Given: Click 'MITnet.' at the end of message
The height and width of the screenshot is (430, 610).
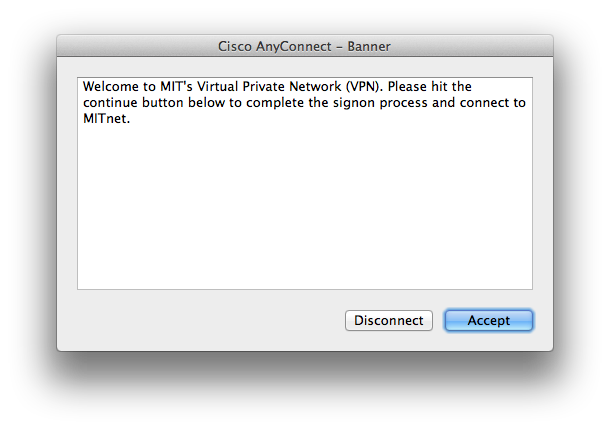Looking at the screenshot, I should [106, 118].
